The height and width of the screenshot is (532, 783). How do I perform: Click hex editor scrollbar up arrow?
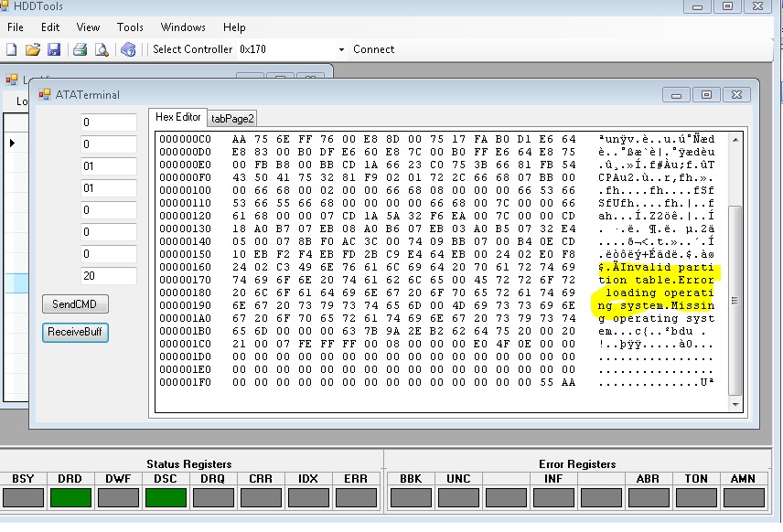(735, 140)
